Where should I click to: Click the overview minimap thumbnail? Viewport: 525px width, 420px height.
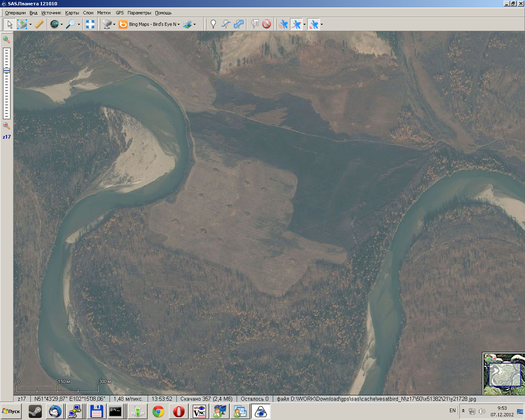pos(504,374)
